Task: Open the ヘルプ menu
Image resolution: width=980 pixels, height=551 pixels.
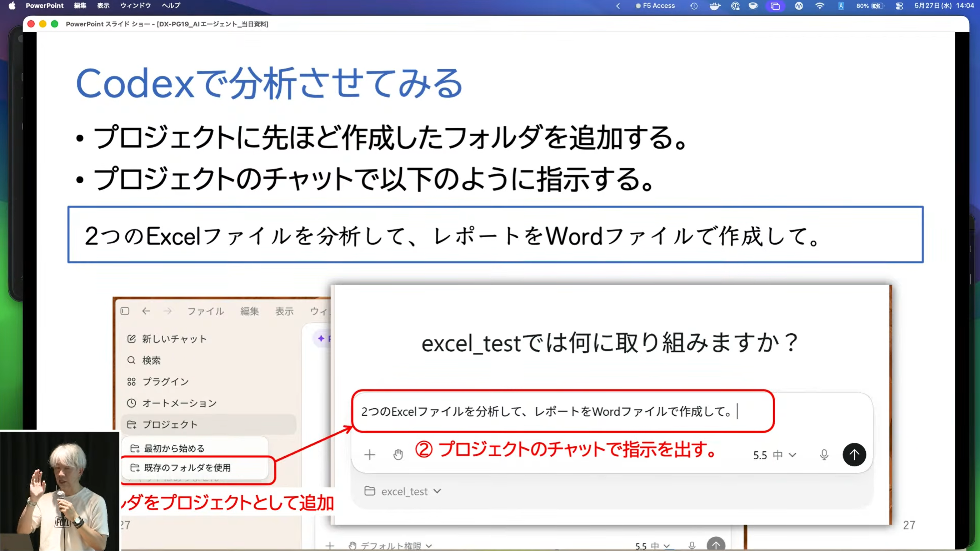Action: click(171, 6)
